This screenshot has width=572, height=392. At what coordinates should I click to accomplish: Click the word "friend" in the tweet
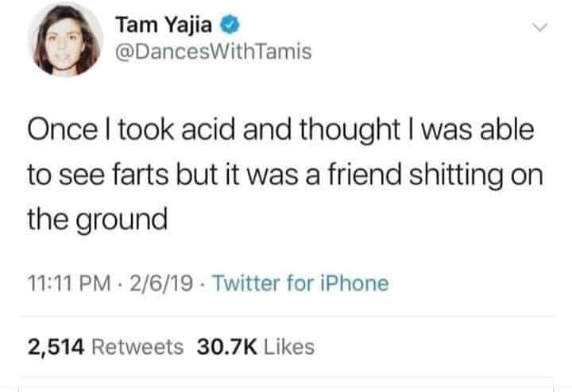click(x=362, y=177)
